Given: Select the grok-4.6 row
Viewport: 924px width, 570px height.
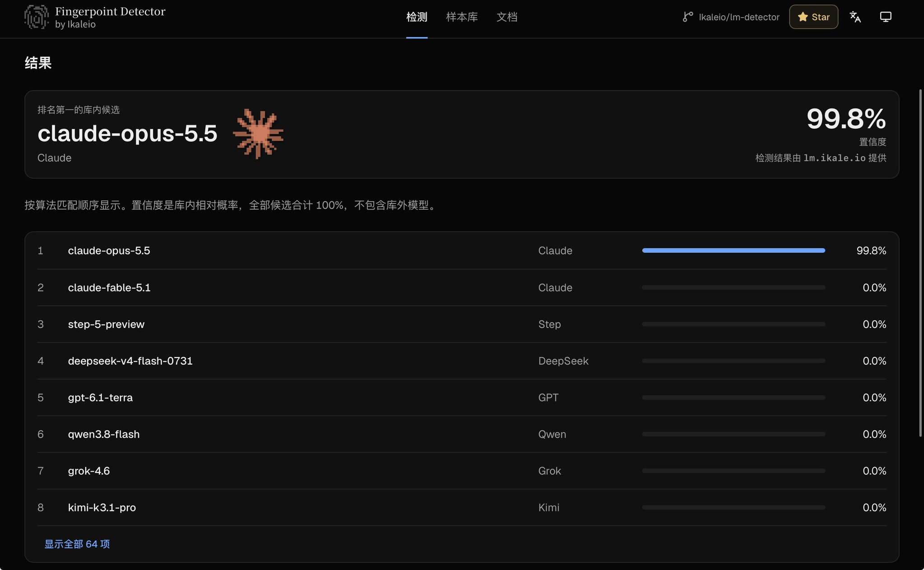Looking at the screenshot, I should [462, 471].
